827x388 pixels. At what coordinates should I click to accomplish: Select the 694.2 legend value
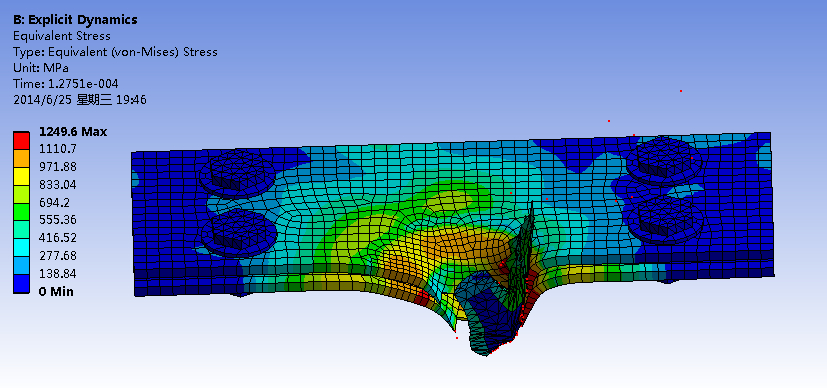click(x=54, y=203)
